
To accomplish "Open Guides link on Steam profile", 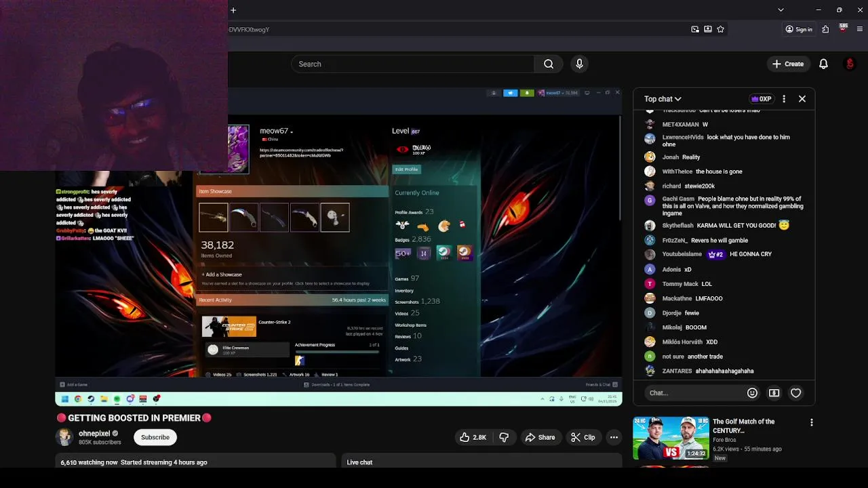I will pyautogui.click(x=401, y=348).
